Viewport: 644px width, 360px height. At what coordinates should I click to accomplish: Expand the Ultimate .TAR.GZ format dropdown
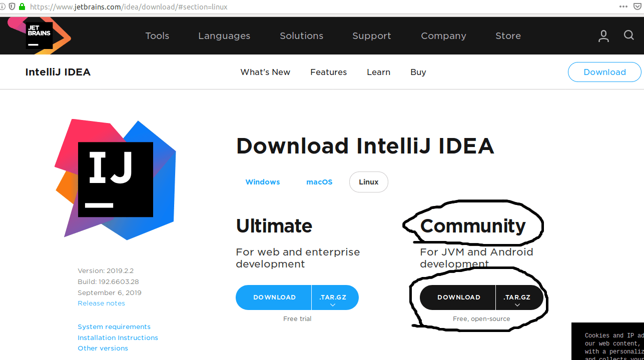(335, 297)
